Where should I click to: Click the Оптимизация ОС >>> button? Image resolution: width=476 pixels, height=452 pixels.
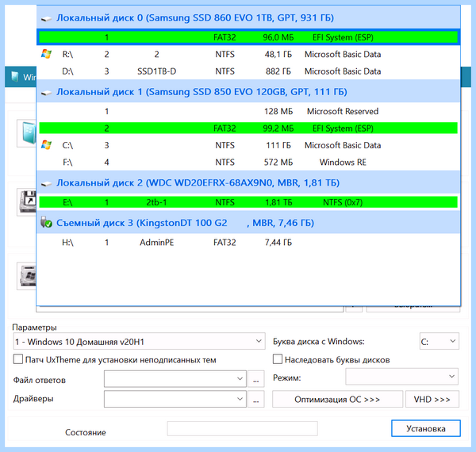tap(338, 399)
